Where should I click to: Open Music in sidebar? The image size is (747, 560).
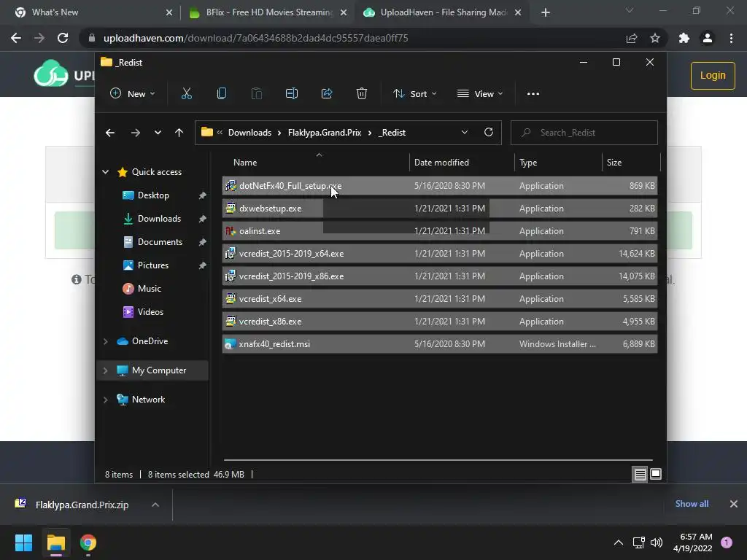coord(149,289)
